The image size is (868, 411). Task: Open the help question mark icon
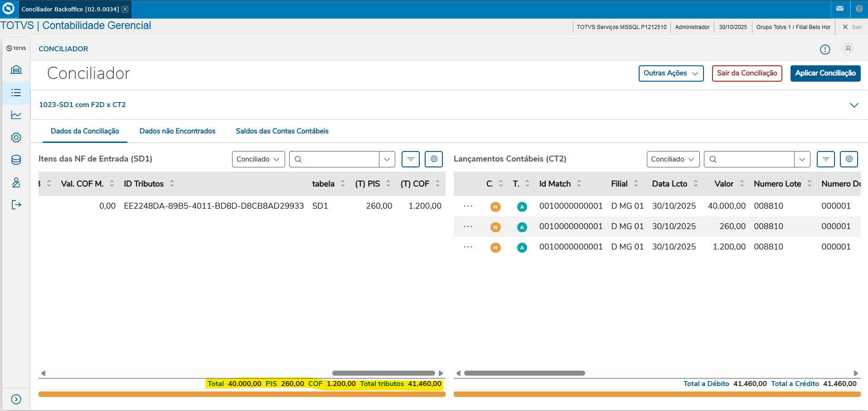[859, 9]
